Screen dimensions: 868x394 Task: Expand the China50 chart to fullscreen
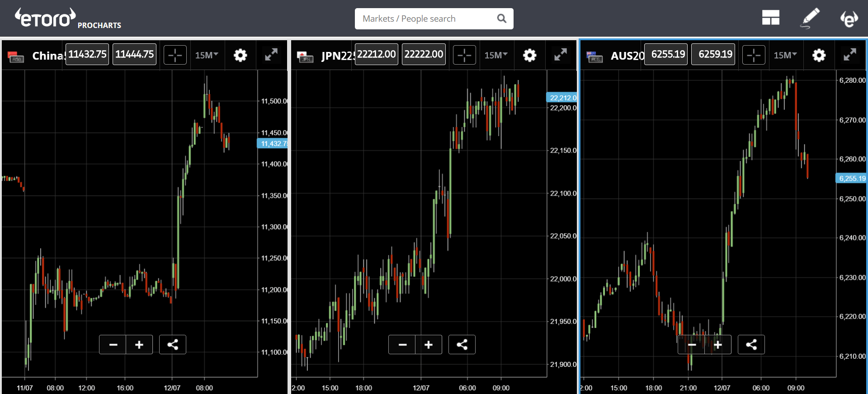[x=271, y=55]
